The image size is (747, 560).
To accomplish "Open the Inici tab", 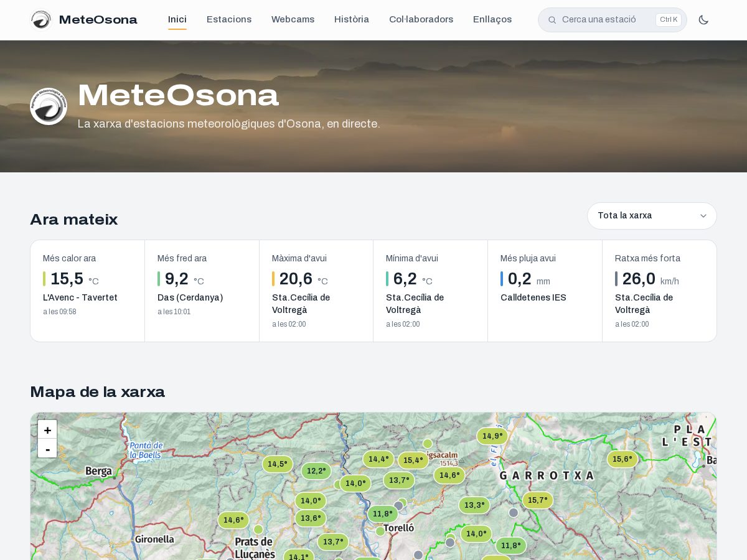I will coord(177,19).
